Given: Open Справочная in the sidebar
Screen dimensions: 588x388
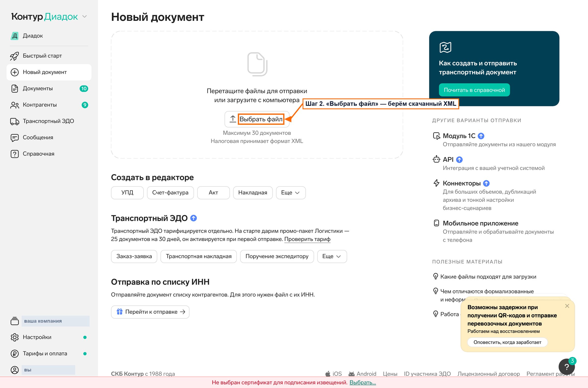Looking at the screenshot, I should pos(49,154).
